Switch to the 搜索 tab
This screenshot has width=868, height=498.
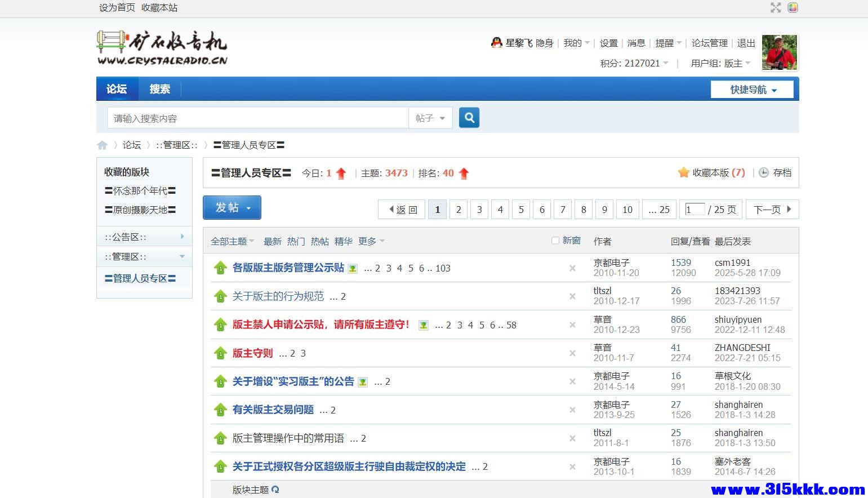click(x=159, y=88)
